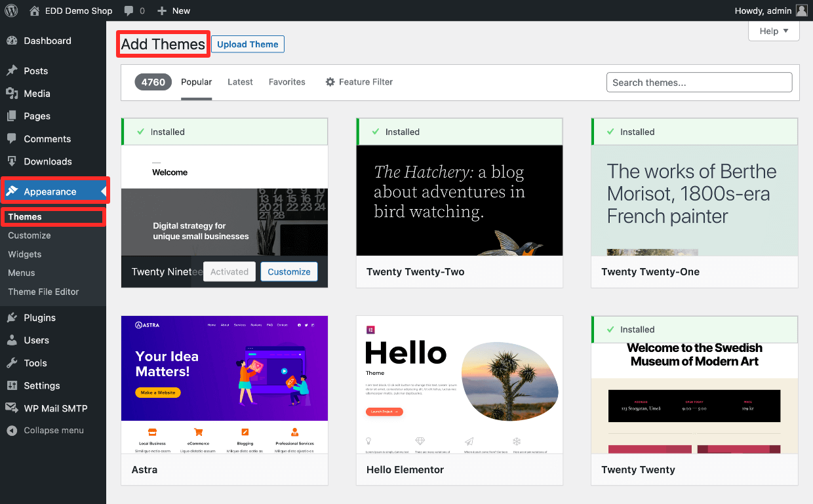Switch to the Popular tab
813x504 pixels.
click(197, 82)
